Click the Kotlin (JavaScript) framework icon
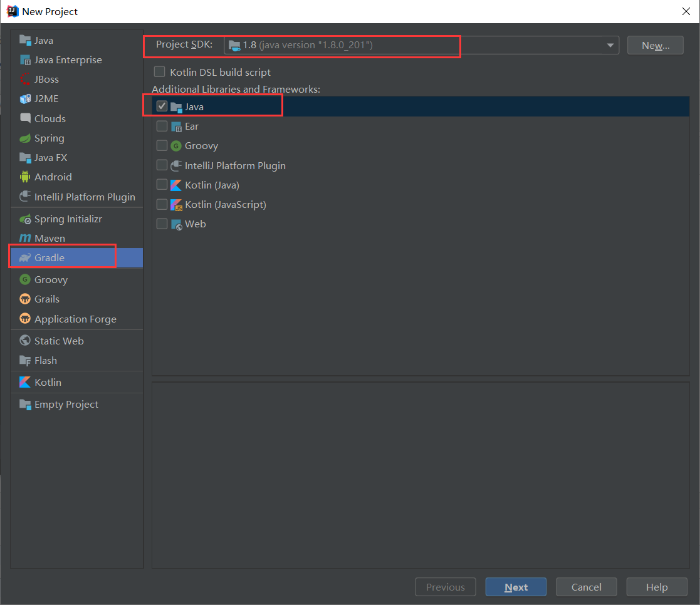This screenshot has width=700, height=605. coord(176,205)
